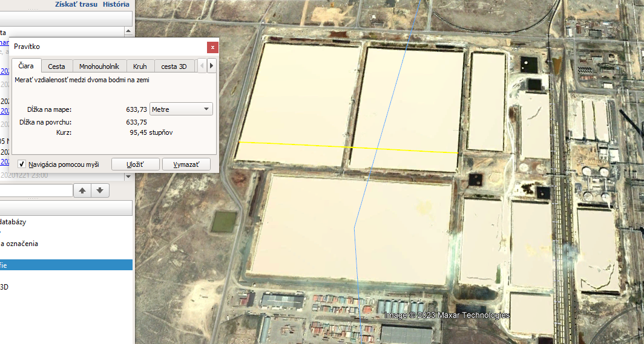
Task: Switch to the Čiara tab
Action: (x=27, y=67)
